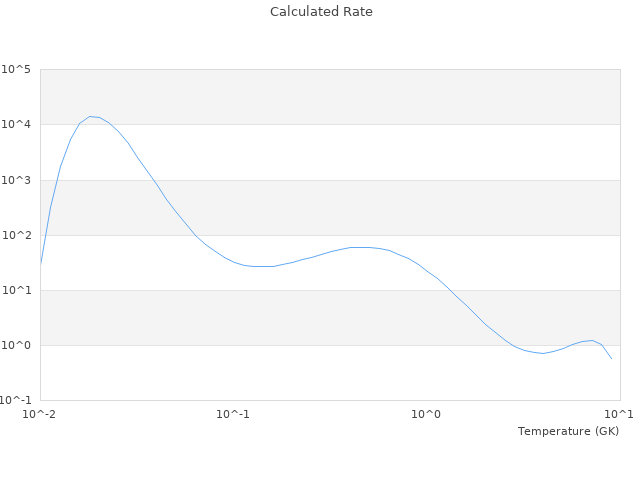Click the highest peak of the blue curve
This screenshot has height=480, width=640.
(91, 116)
